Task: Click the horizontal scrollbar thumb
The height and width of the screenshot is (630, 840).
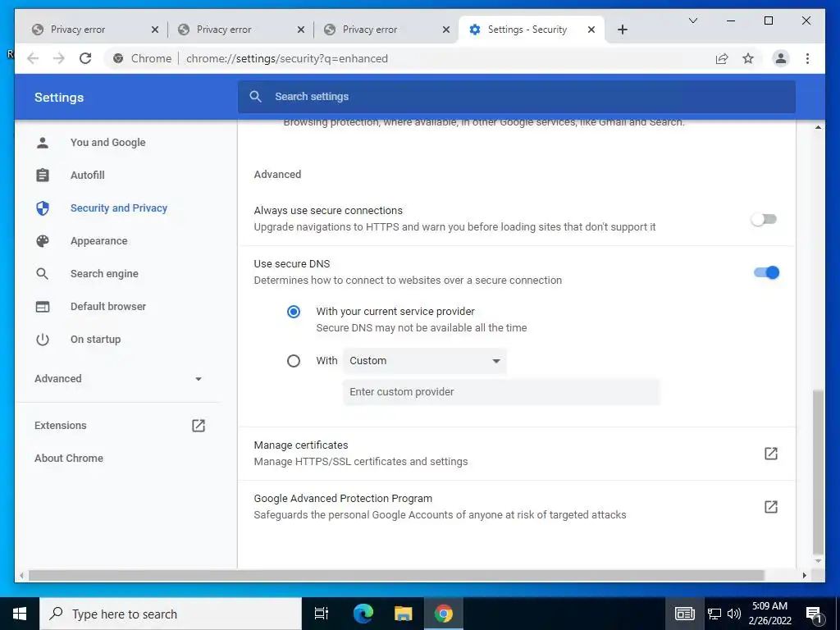Action: (x=396, y=575)
